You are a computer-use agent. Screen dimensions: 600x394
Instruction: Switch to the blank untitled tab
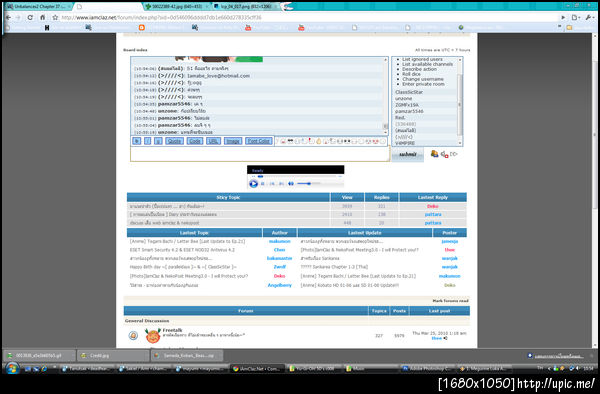tap(108, 7)
